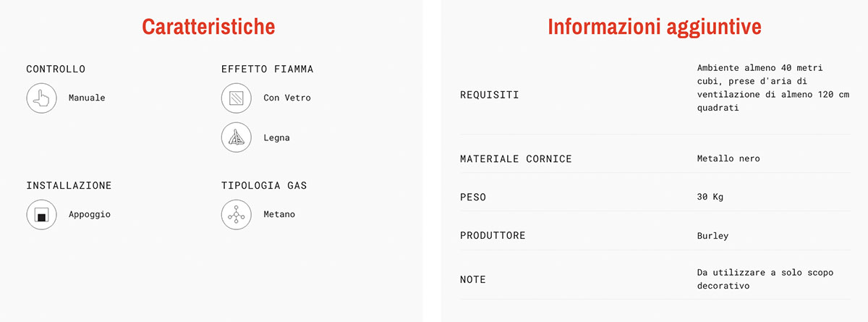Click the Manuale label text
The image size is (868, 322).
[x=87, y=98]
